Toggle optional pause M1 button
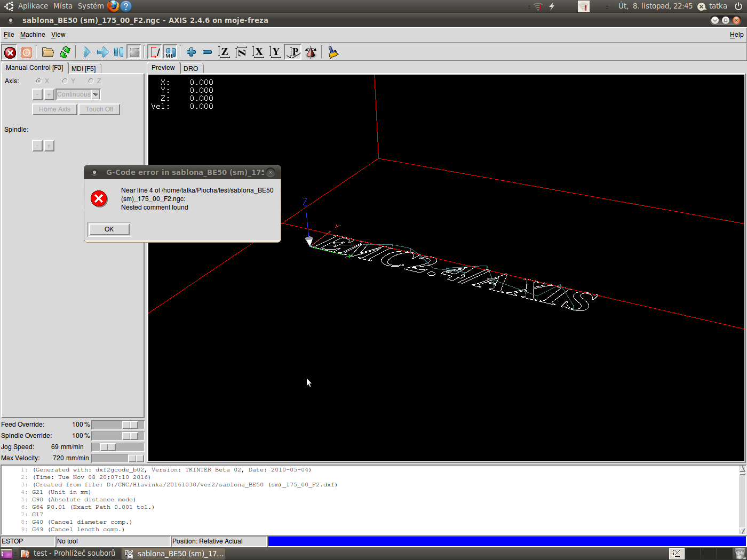 [x=170, y=52]
